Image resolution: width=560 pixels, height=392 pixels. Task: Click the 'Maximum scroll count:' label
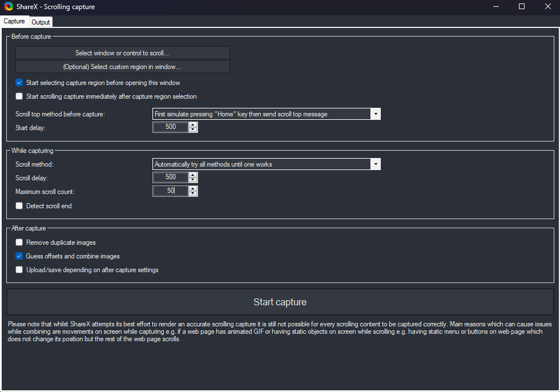point(45,192)
